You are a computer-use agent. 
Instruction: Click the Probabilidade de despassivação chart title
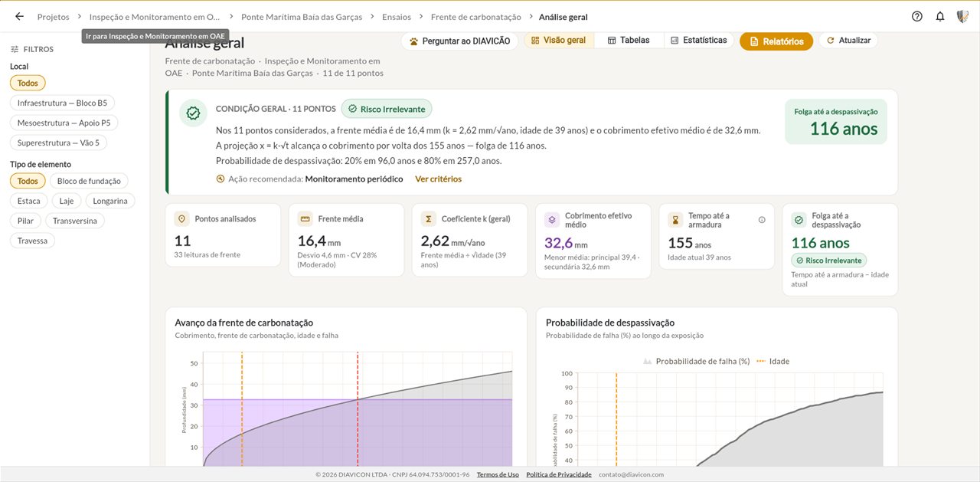[x=610, y=323]
